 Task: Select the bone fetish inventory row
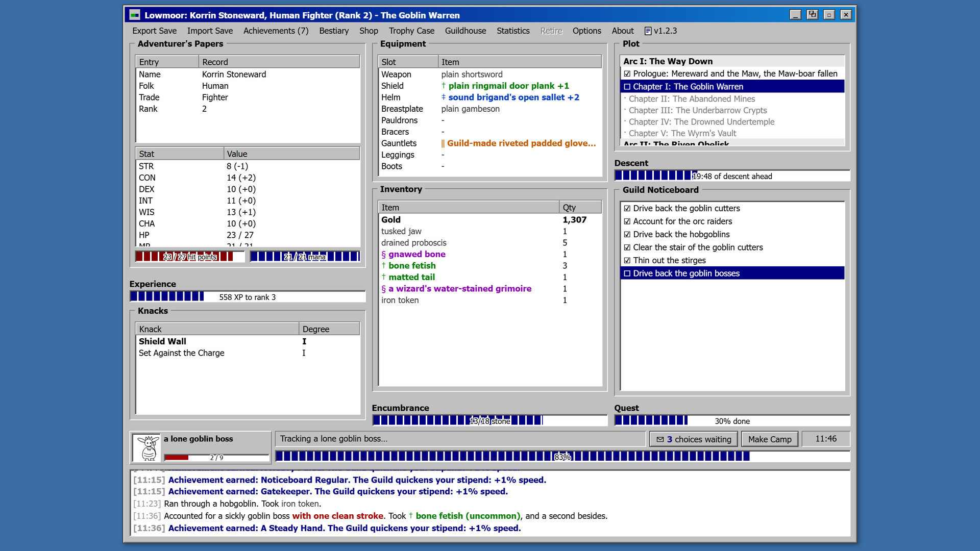[x=490, y=266]
